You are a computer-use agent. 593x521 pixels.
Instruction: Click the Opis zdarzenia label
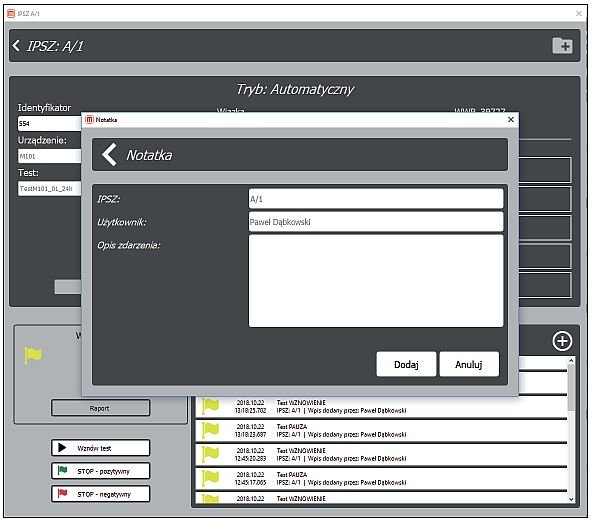pos(129,245)
